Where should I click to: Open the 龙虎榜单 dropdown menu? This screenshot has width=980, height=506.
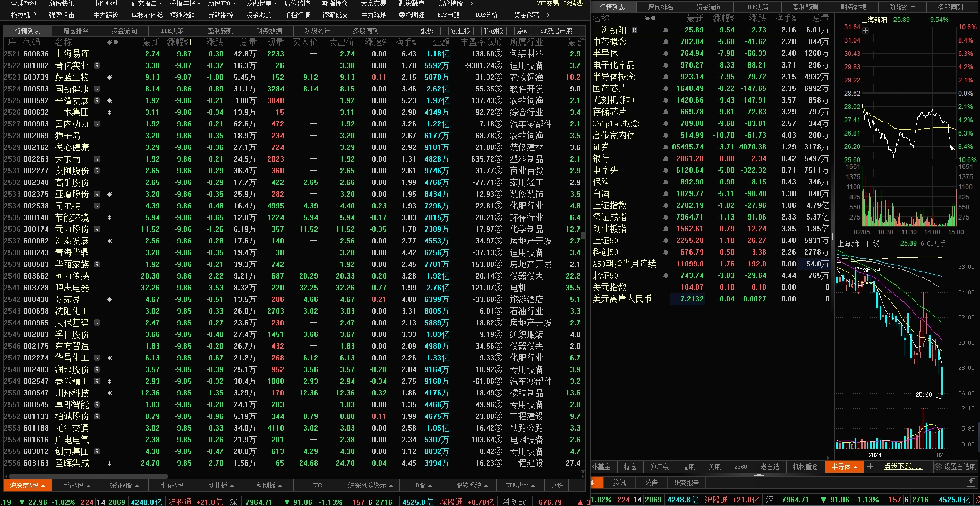[x=261, y=3]
